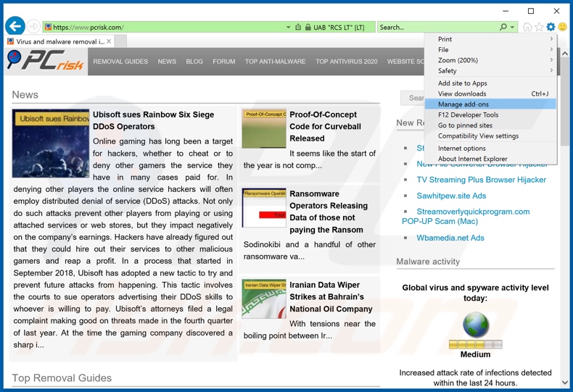Click the Medium threat level meter
The image size is (573, 392).
pos(475,344)
